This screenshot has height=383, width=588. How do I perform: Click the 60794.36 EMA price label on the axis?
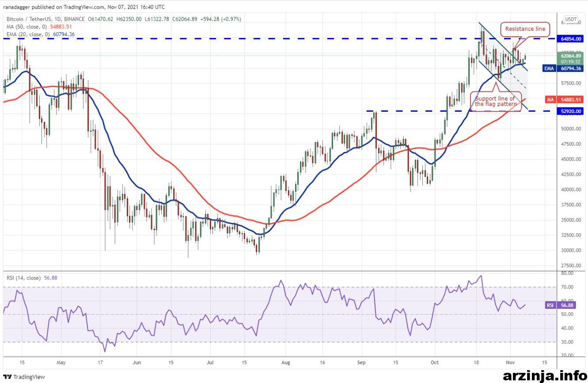point(572,68)
